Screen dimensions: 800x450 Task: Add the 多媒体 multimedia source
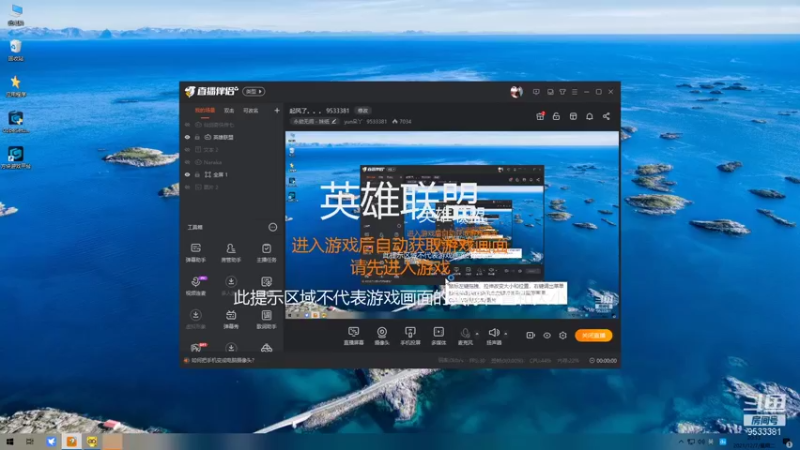click(x=438, y=336)
